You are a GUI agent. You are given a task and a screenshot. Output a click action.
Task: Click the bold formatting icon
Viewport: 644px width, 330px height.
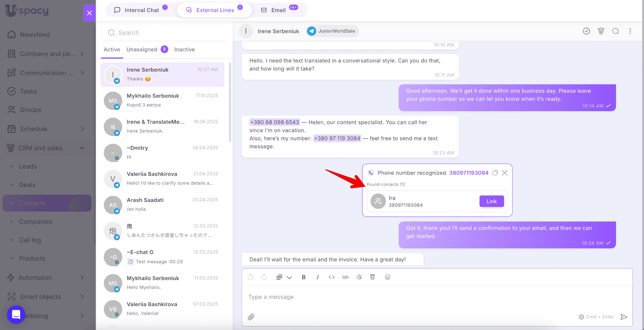click(x=303, y=277)
